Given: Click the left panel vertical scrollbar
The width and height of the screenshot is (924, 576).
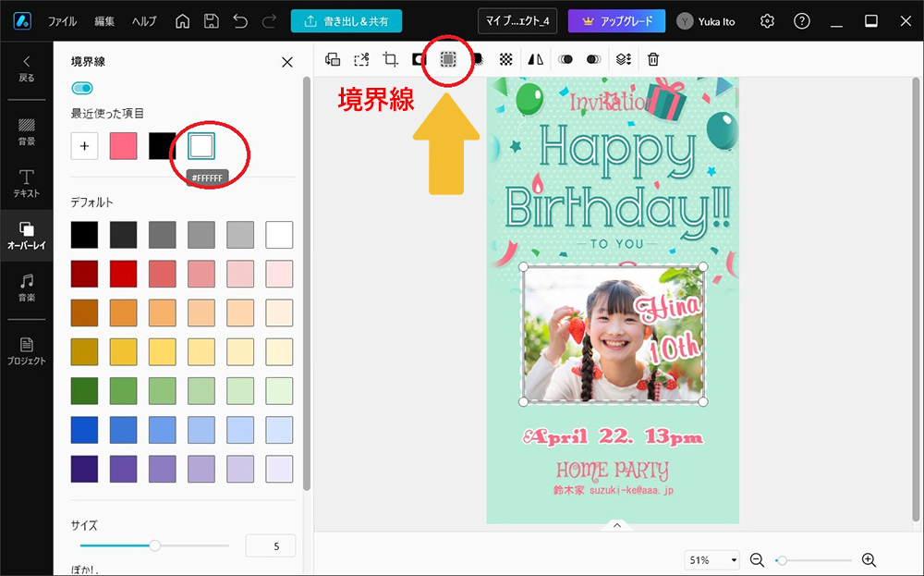Looking at the screenshot, I should tap(307, 283).
